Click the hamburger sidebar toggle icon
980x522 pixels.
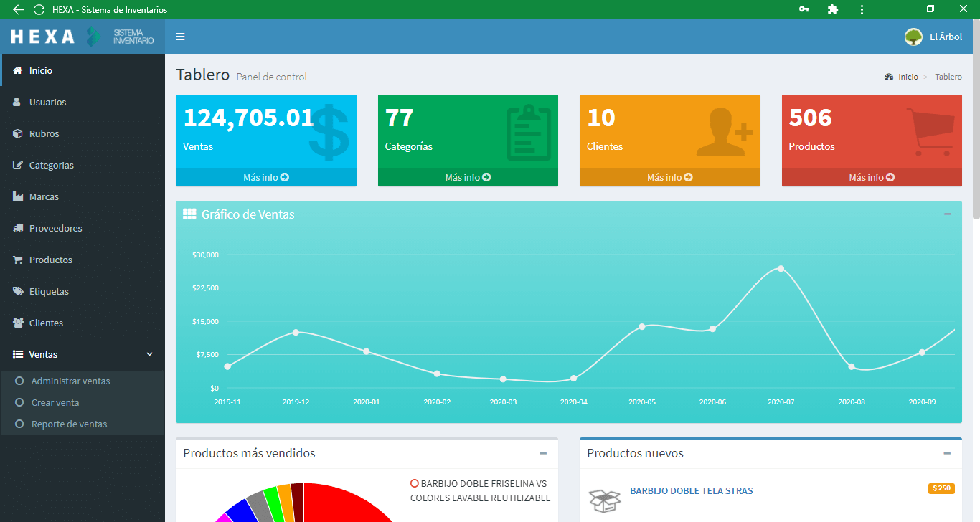[x=180, y=37]
